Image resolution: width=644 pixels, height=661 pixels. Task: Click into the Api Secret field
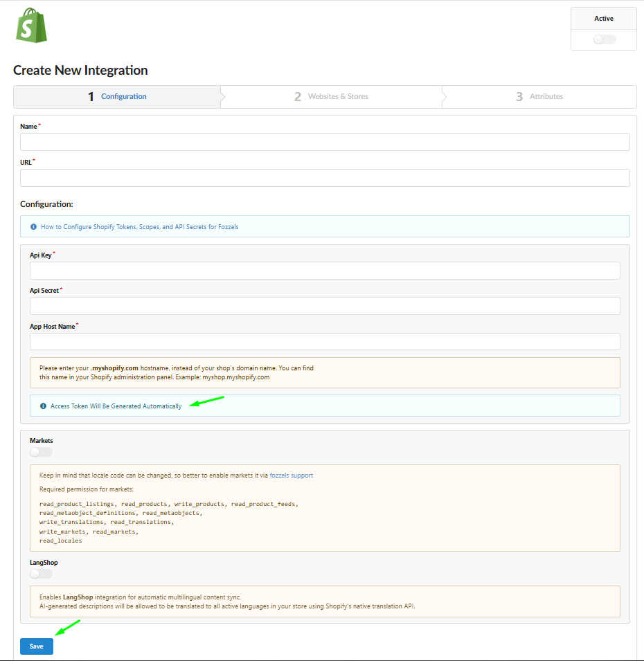pos(325,306)
